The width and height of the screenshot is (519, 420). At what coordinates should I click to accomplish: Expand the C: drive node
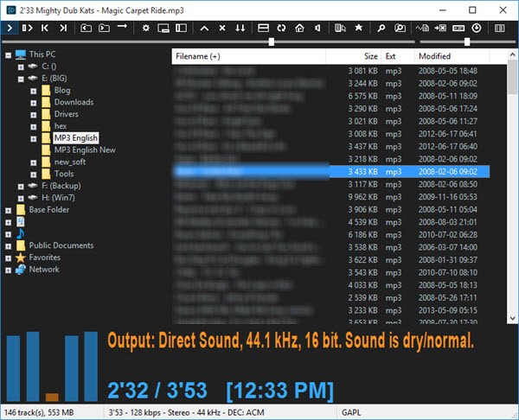(21, 67)
